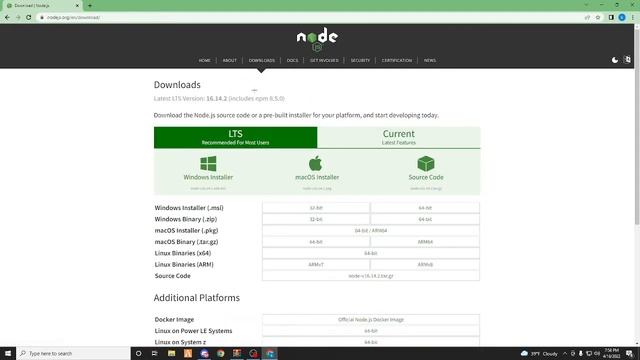640x360 pixels.
Task: Open the taskbar clock and date
Action: click(x=612, y=353)
